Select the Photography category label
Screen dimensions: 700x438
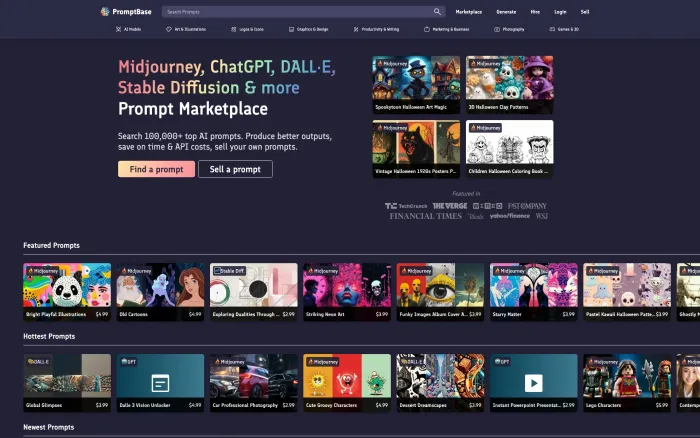click(x=513, y=29)
